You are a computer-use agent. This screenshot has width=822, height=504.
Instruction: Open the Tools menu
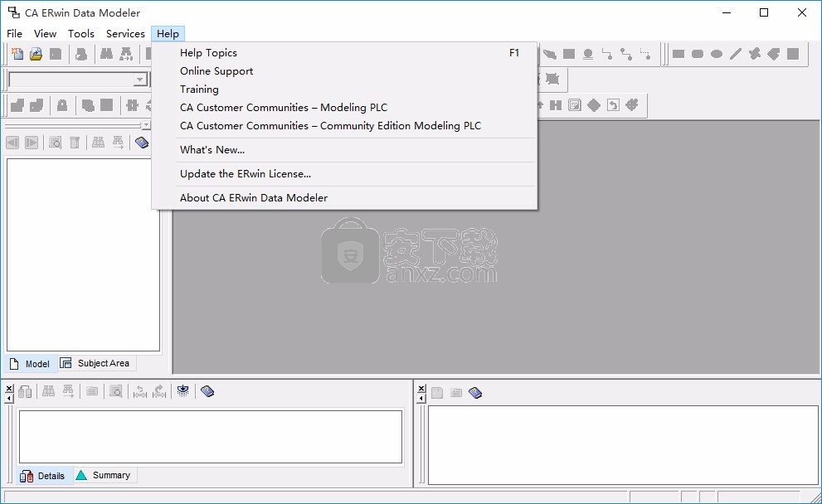click(x=81, y=33)
